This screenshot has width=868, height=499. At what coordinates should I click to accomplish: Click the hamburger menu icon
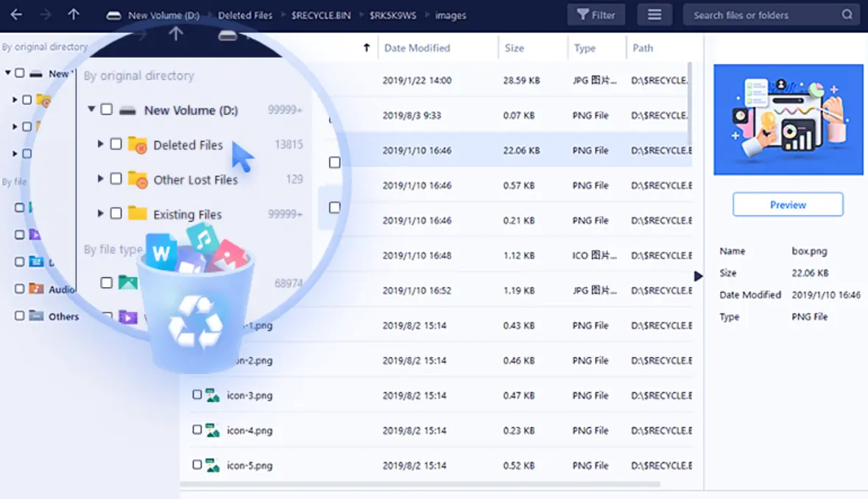pyautogui.click(x=654, y=14)
